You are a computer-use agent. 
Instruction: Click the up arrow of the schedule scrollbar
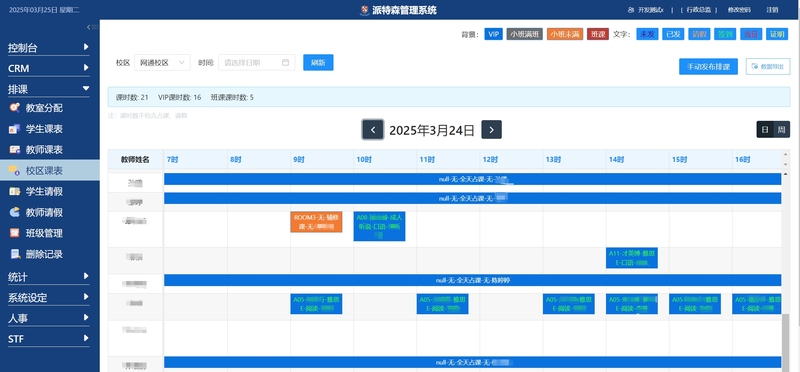tap(785, 174)
